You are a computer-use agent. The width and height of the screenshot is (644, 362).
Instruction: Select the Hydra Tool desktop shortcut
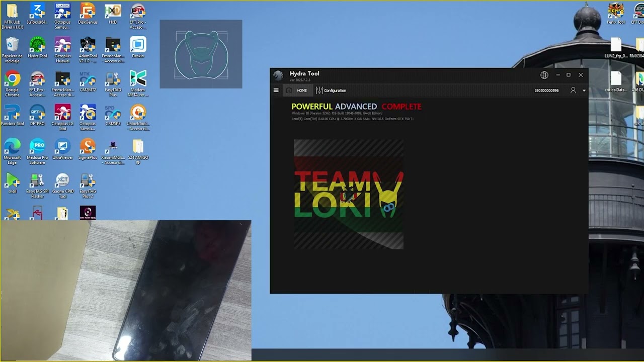(37, 48)
